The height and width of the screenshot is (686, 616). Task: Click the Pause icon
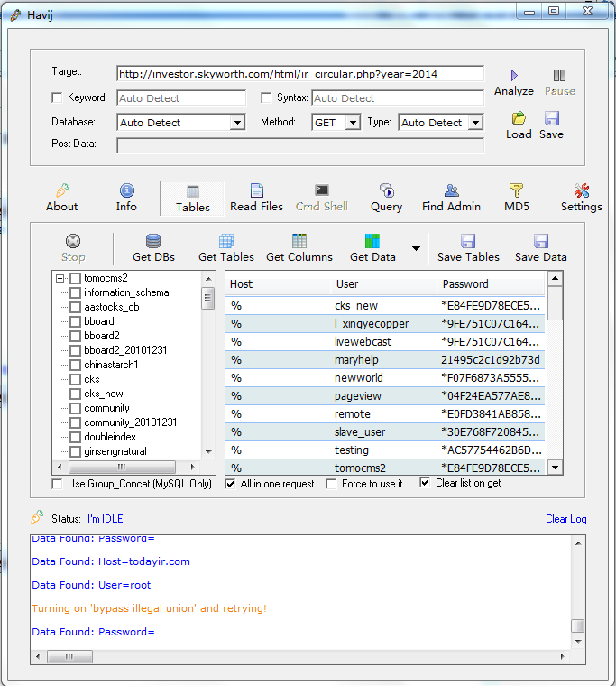coord(559,75)
